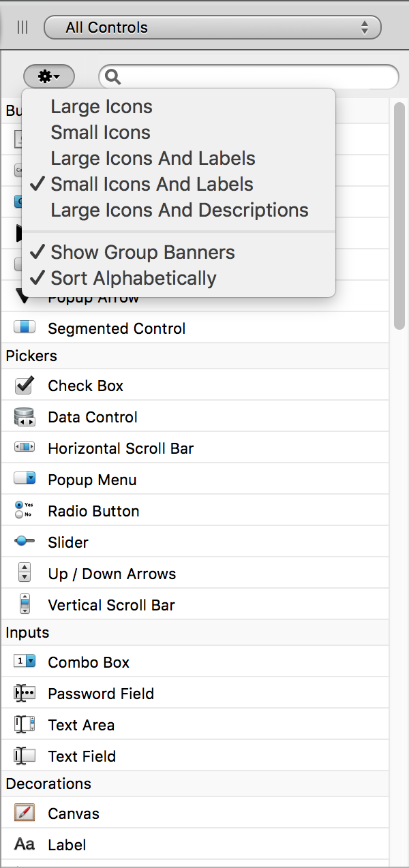The height and width of the screenshot is (868, 409).
Task: Select the Popup Menu control icon
Action: 25,479
